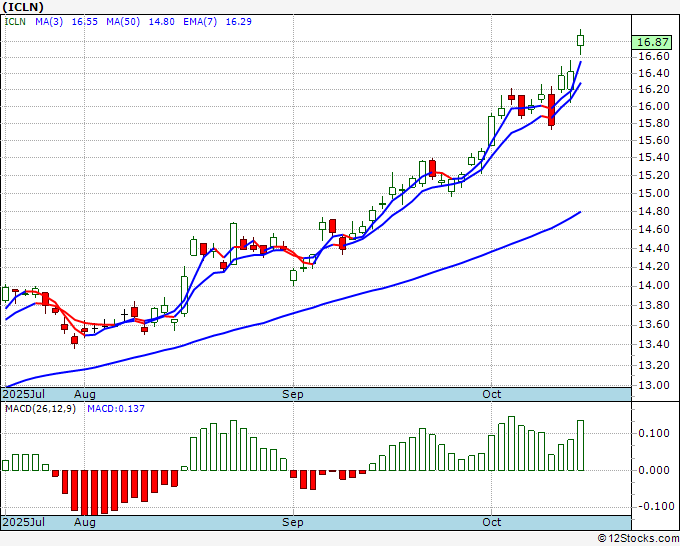Image resolution: width=680 pixels, height=546 pixels.
Task: Click the 0.000 MACD axis label
Action: (656, 470)
